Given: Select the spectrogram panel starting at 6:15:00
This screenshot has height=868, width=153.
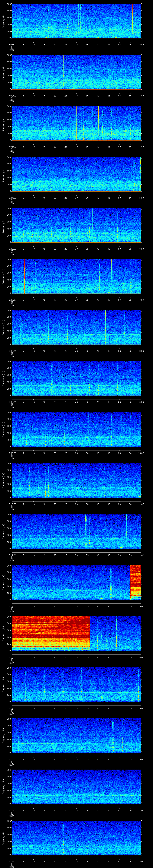Looking at the screenshot, I should pos(76,735).
